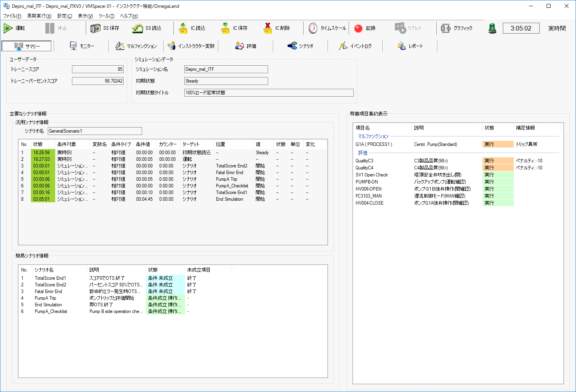The height and width of the screenshot is (392, 576).
Task: Click the green 運転 run icon
Action: coord(9,28)
